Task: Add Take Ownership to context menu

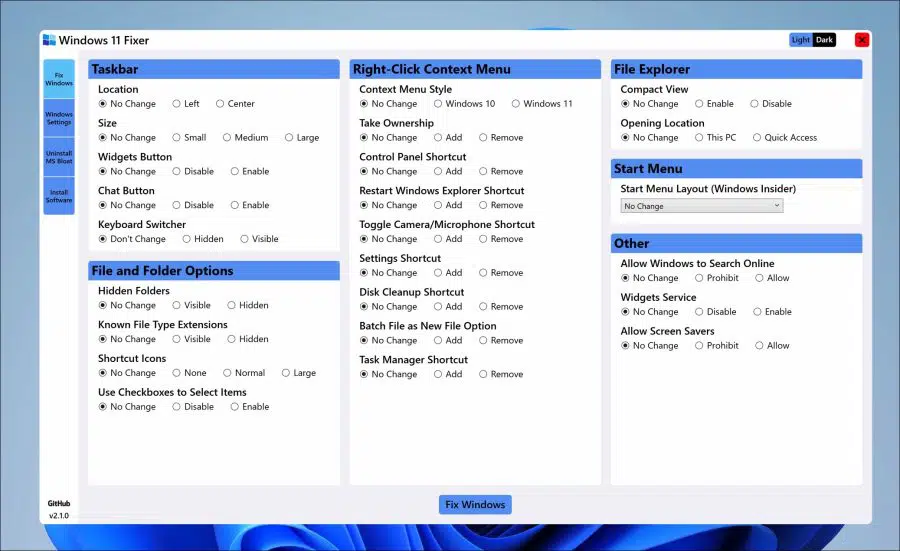Action: click(x=448, y=138)
